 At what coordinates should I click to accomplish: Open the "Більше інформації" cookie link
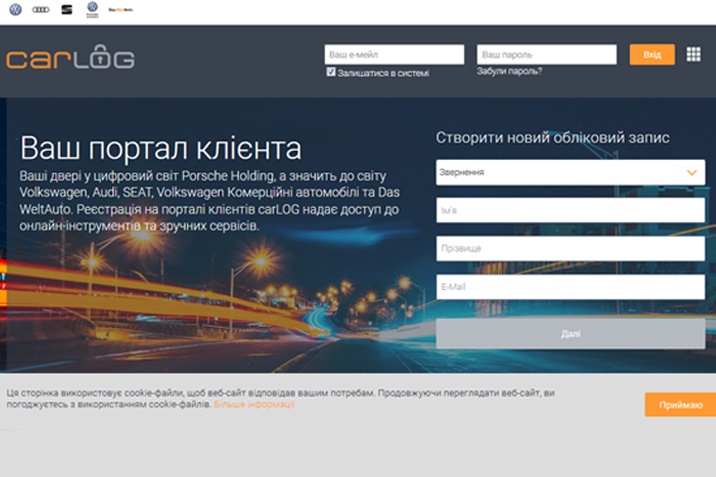[x=254, y=404]
